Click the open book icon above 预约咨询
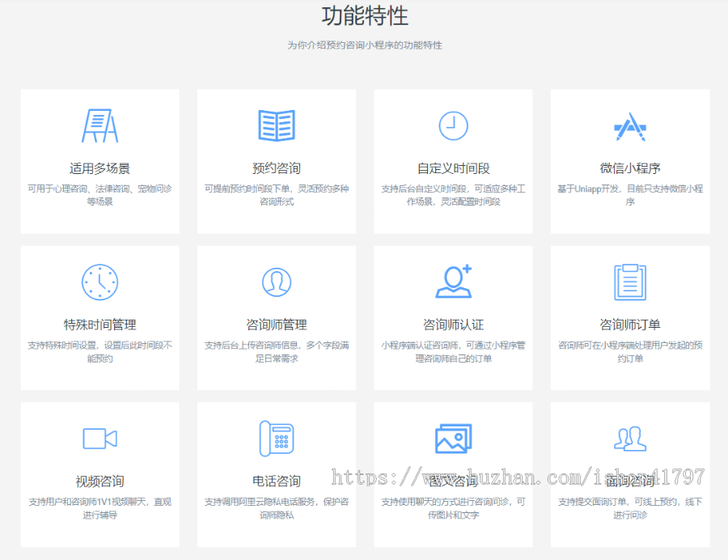Viewport: 728px width, 560px height. coord(277,125)
